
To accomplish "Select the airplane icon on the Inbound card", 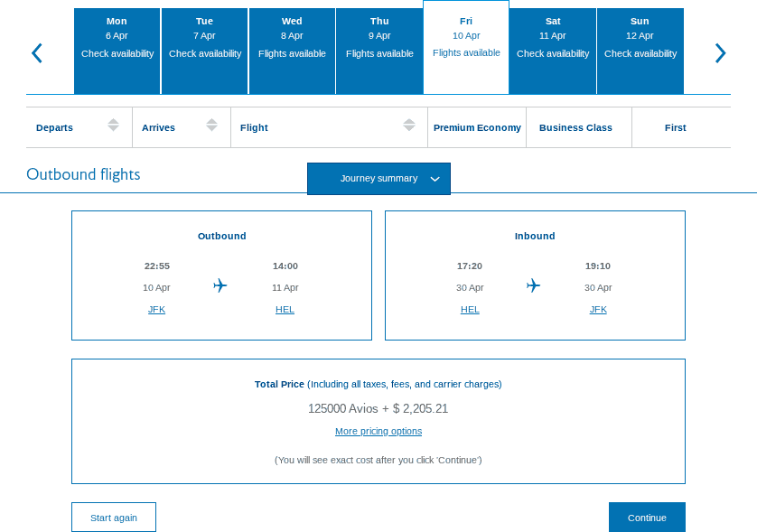I will tap(533, 285).
